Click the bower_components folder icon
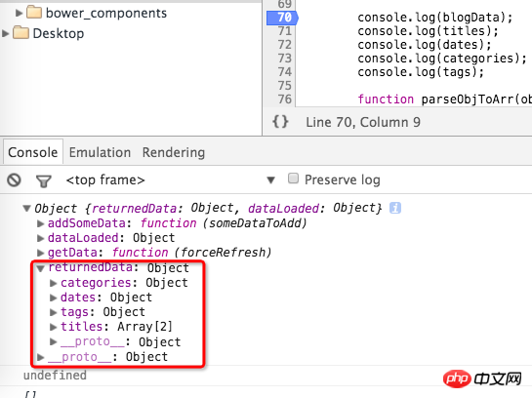 34,13
